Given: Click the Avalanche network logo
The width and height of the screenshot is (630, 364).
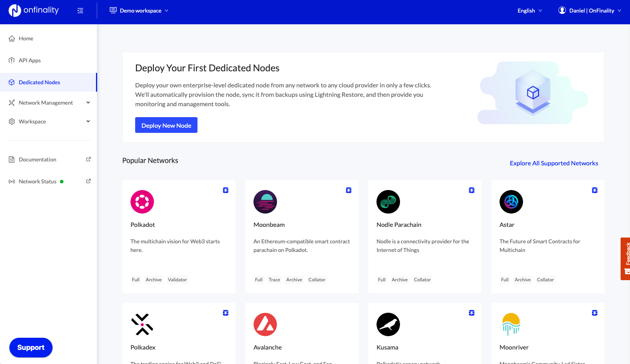Looking at the screenshot, I should pos(265,324).
